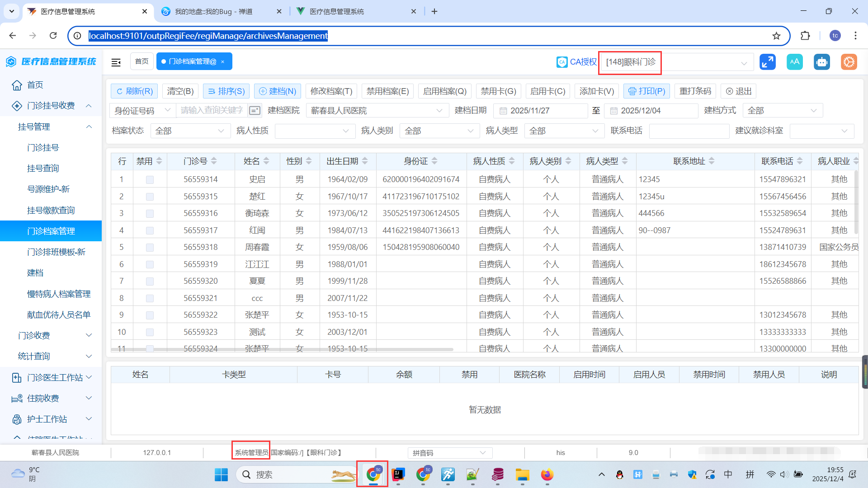Expand the 建档方式 dropdown

coord(782,111)
